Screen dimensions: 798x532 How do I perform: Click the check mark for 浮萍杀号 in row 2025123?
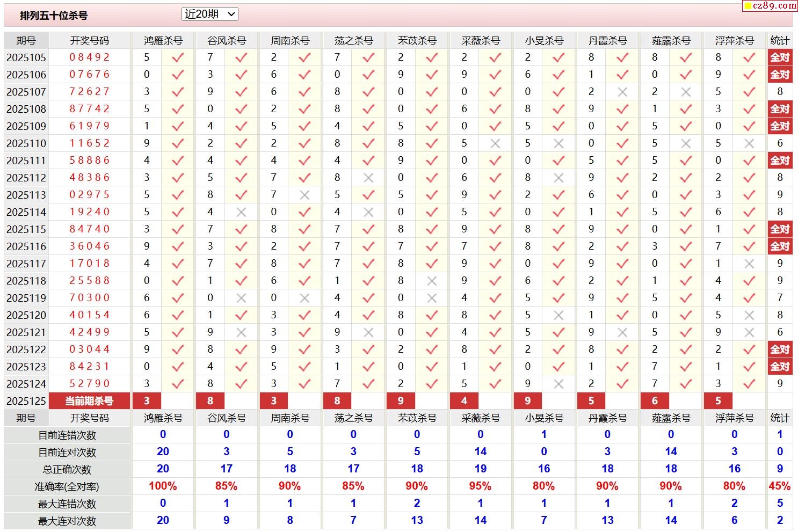tap(749, 367)
